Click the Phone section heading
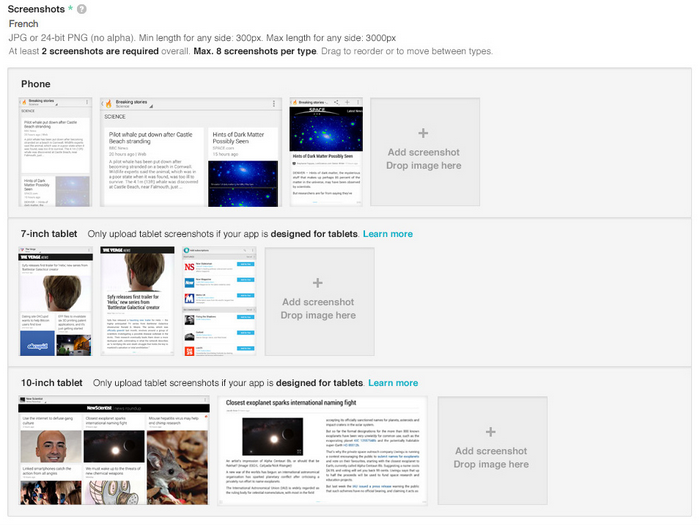This screenshot has width=700, height=525. click(36, 84)
